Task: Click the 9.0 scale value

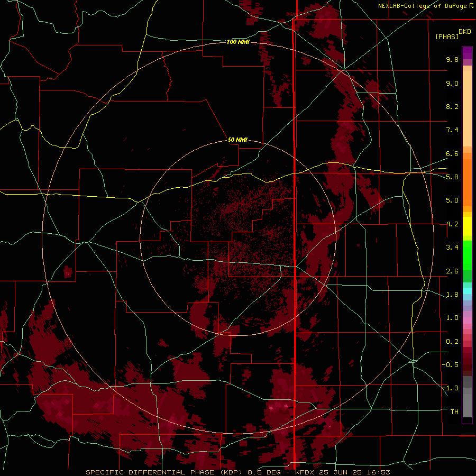Action: point(452,83)
